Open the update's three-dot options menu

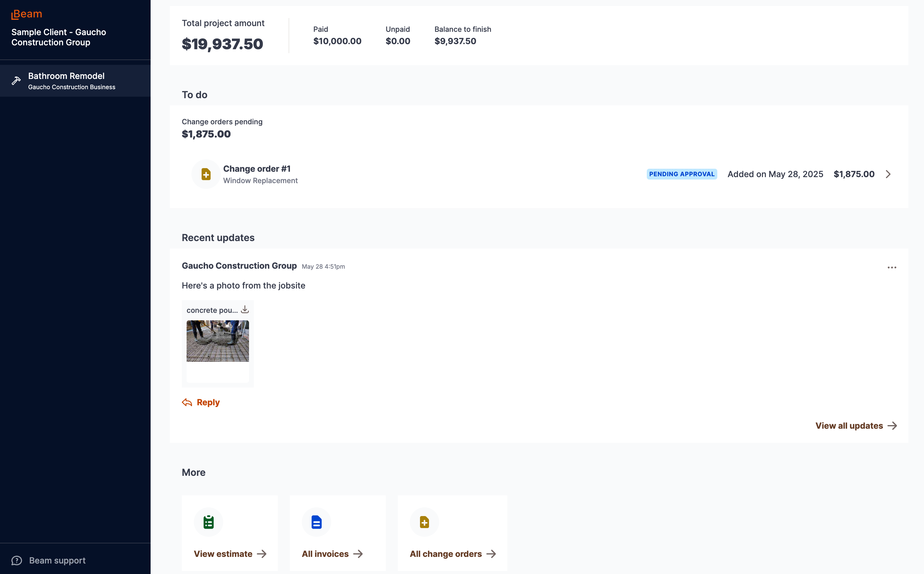tap(892, 267)
